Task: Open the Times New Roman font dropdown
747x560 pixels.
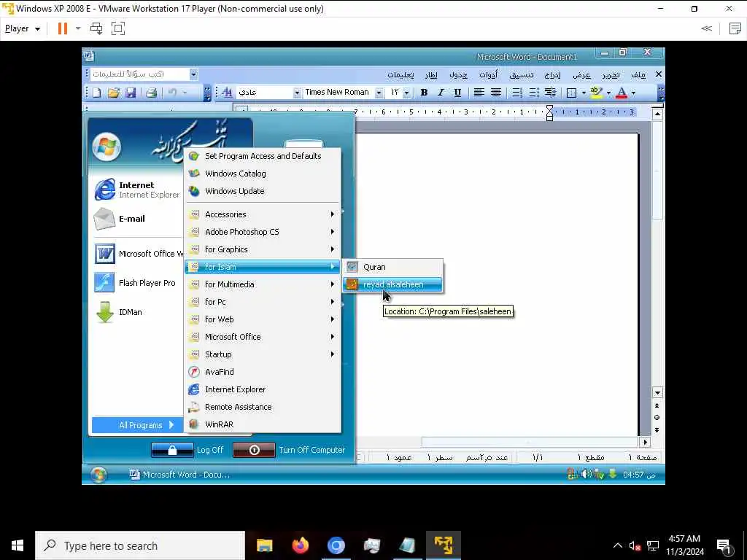Action: click(379, 93)
